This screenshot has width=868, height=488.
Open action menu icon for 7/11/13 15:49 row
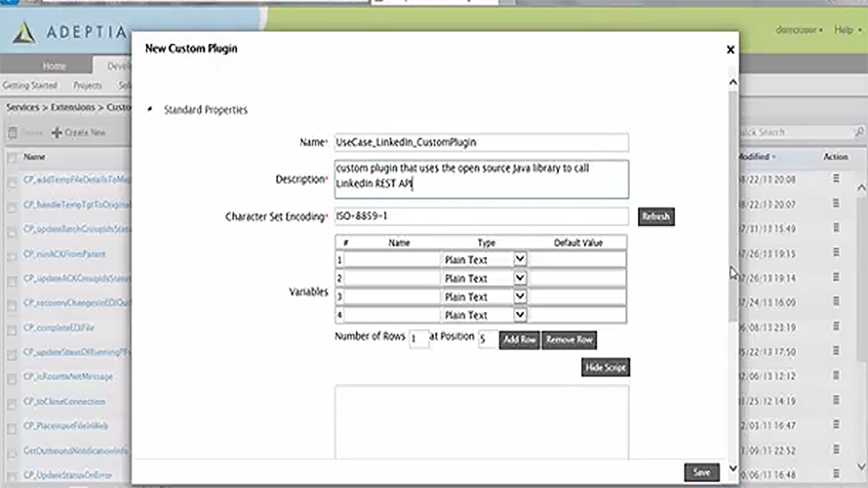[x=836, y=228]
